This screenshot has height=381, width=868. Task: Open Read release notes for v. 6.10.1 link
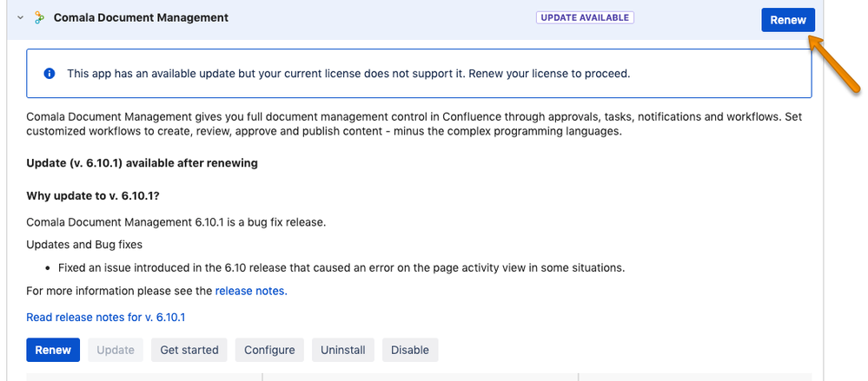pos(106,318)
